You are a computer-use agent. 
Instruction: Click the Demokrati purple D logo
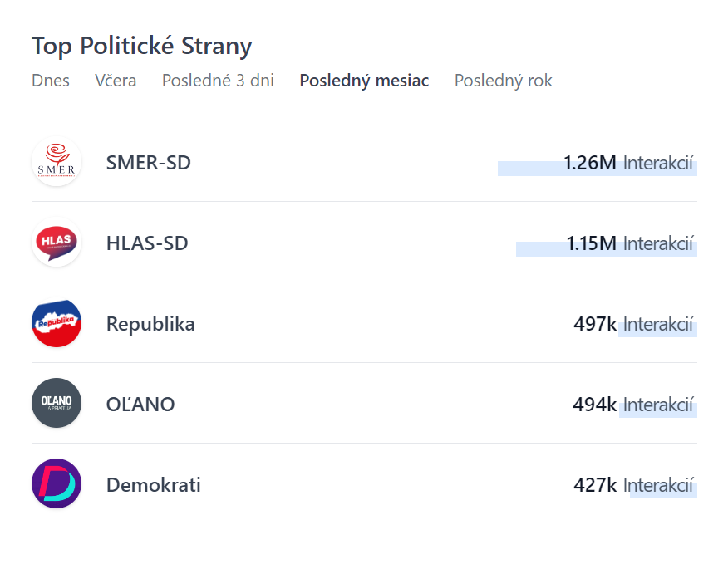[x=57, y=484]
